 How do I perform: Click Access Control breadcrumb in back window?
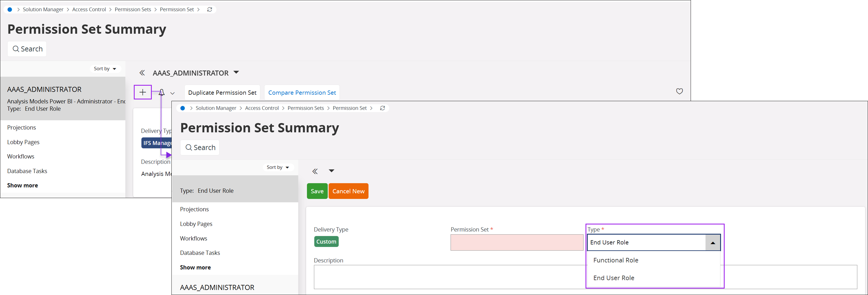(x=89, y=10)
